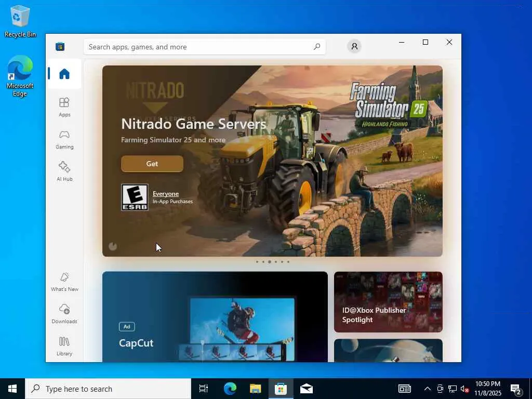Open the Downloads page
Screen dimensions: 532x399
click(64, 314)
